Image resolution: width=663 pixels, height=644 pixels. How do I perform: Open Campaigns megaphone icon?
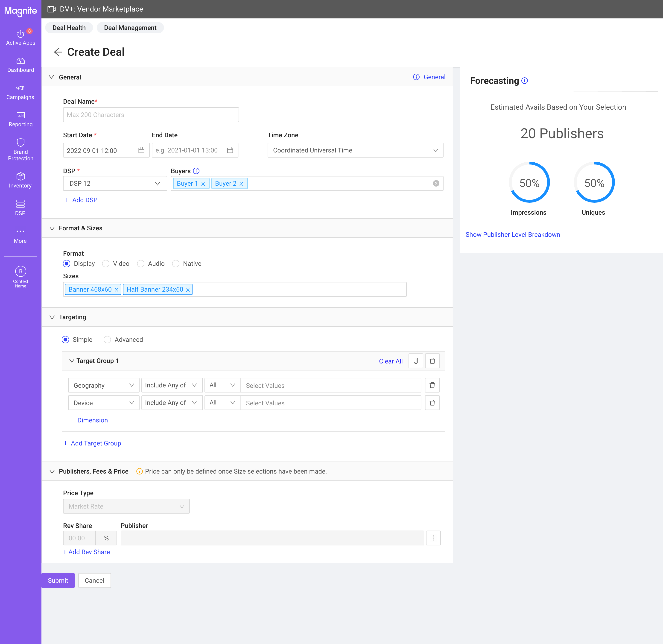tap(21, 88)
